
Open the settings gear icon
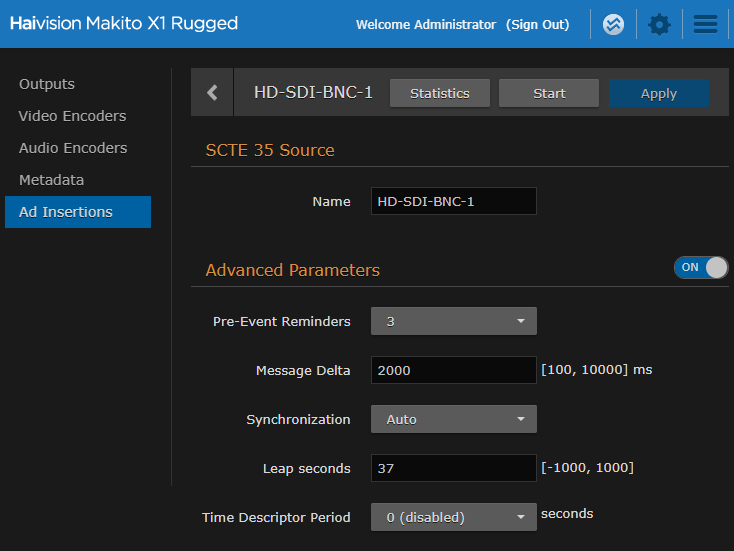[x=659, y=24]
